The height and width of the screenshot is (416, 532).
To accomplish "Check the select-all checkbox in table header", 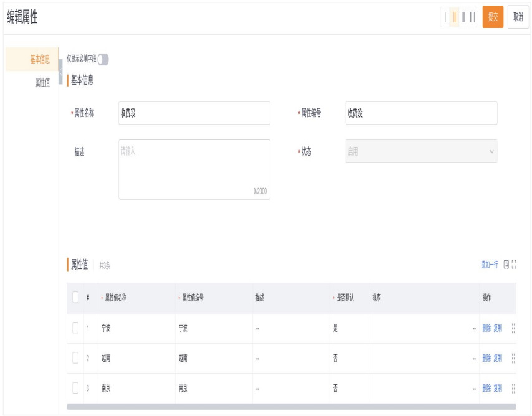I will click(x=75, y=298).
